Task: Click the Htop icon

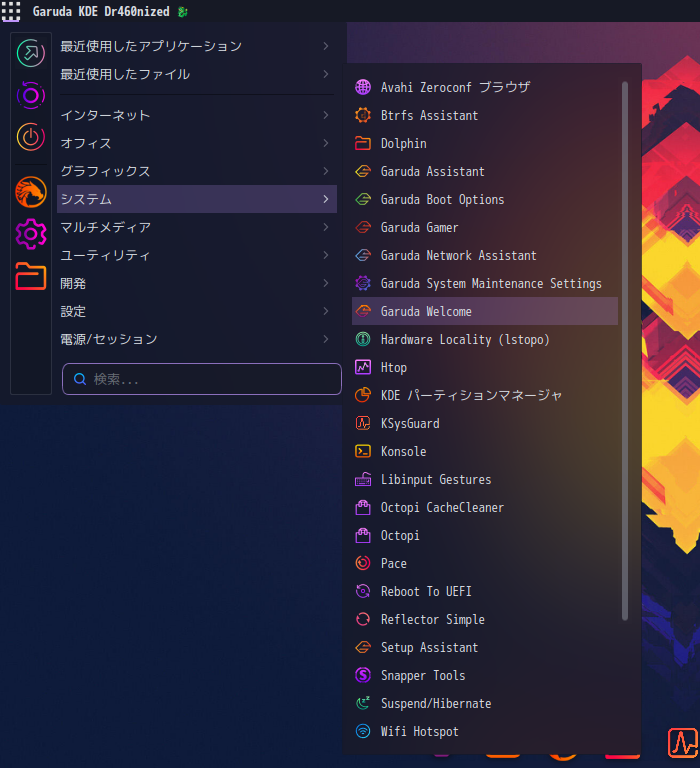Action: click(363, 367)
